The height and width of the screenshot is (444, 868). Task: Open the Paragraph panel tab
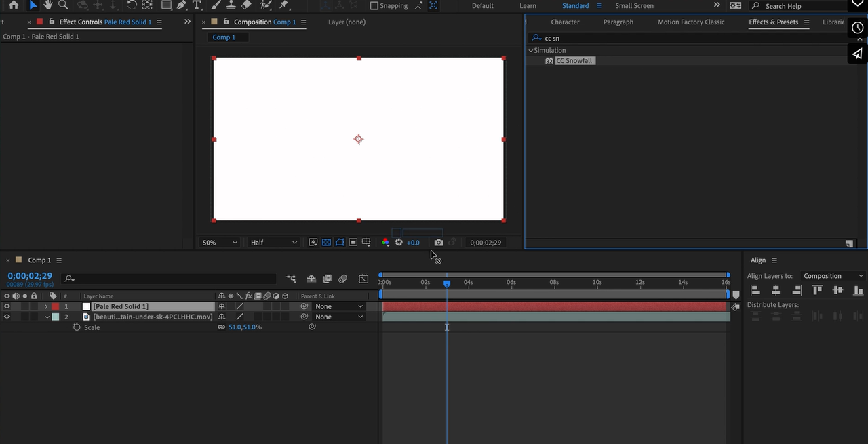click(x=618, y=22)
